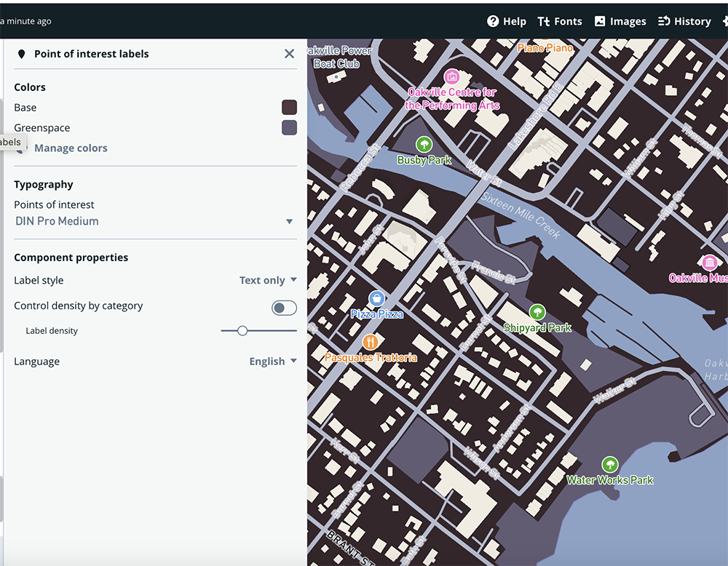This screenshot has width=728, height=566.
Task: Disable the Control density by category toggle
Action: point(284,307)
